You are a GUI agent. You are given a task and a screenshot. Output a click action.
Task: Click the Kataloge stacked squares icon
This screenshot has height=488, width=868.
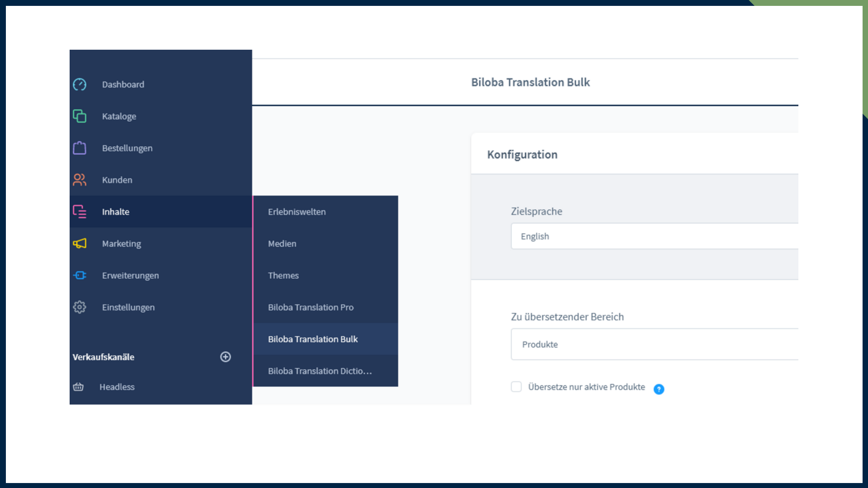click(80, 116)
